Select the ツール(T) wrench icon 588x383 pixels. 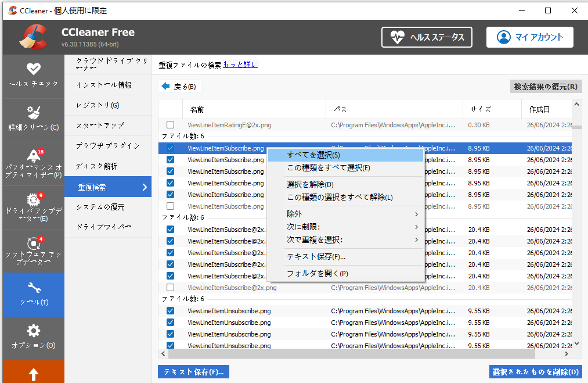(34, 288)
